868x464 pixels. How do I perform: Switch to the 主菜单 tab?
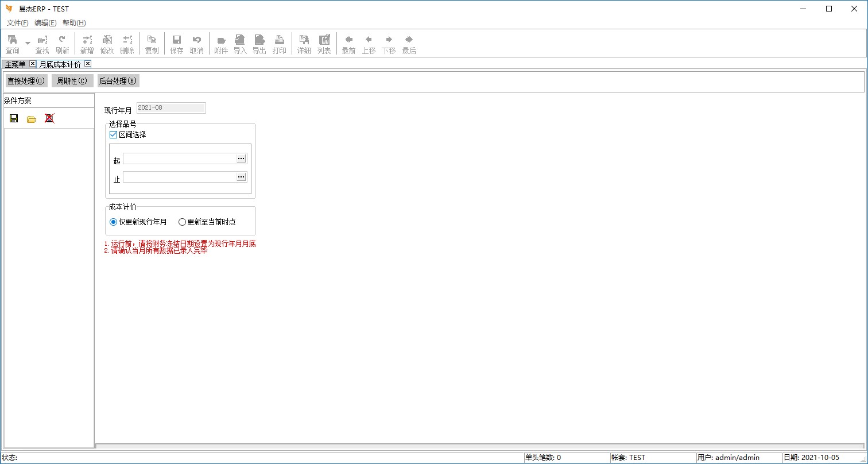pos(15,64)
